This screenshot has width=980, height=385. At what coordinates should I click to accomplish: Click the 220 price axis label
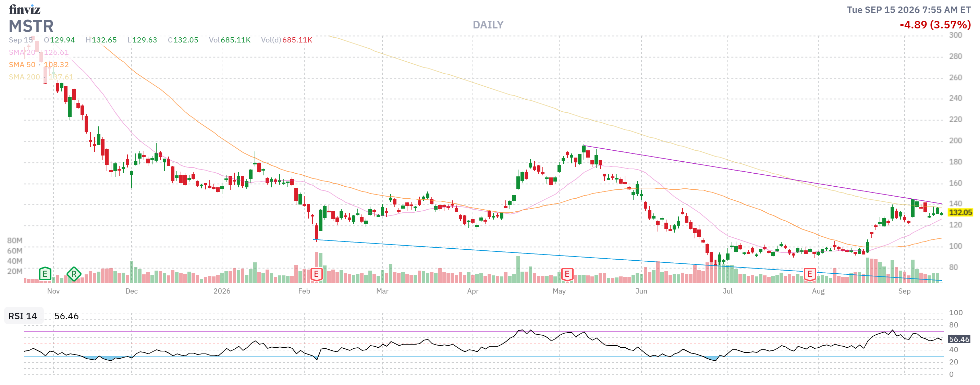click(x=956, y=120)
